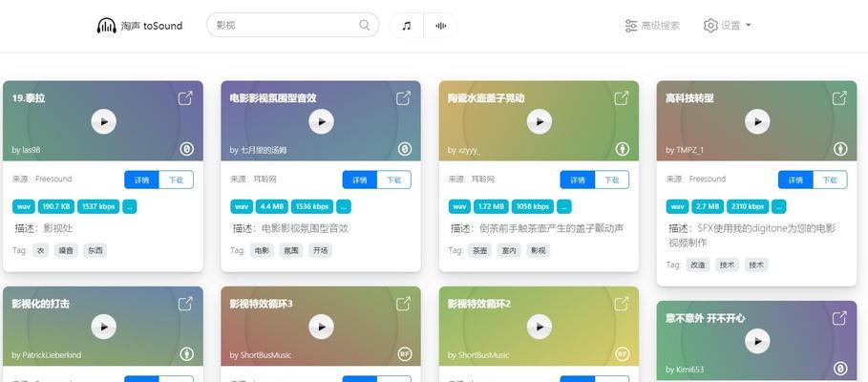This screenshot has height=382, width=868.
Task: Click author name by 七月里的汤姆
Action: point(258,150)
